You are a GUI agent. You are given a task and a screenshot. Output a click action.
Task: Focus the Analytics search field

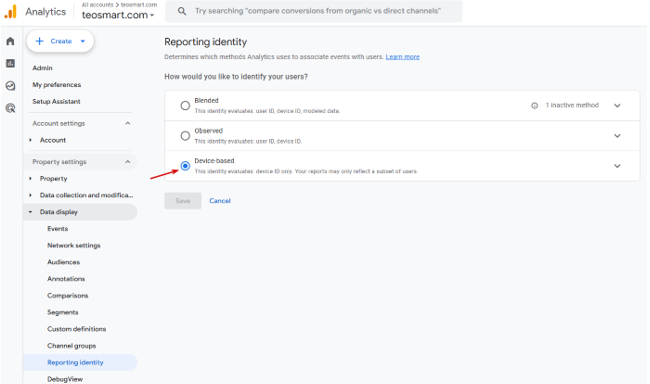314,11
